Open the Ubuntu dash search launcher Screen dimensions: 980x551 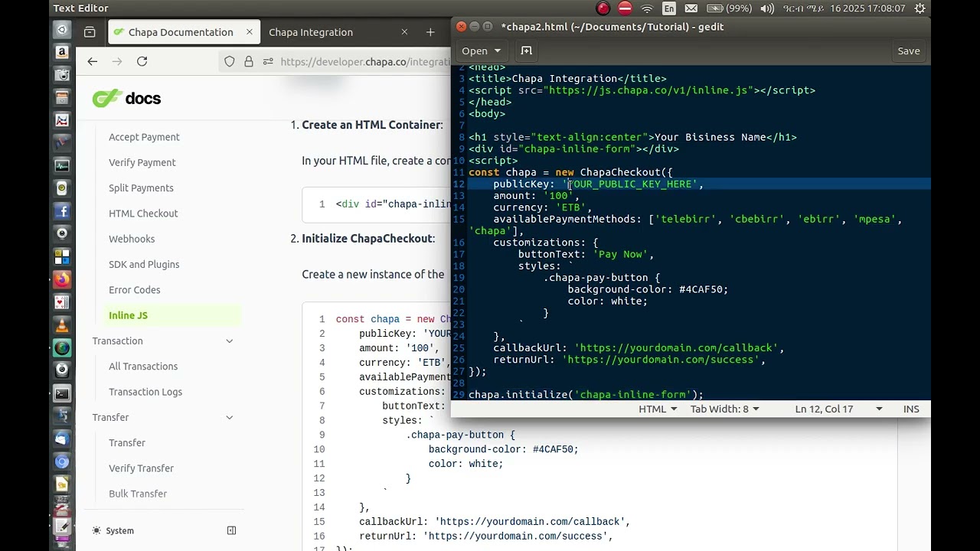pyautogui.click(x=62, y=30)
